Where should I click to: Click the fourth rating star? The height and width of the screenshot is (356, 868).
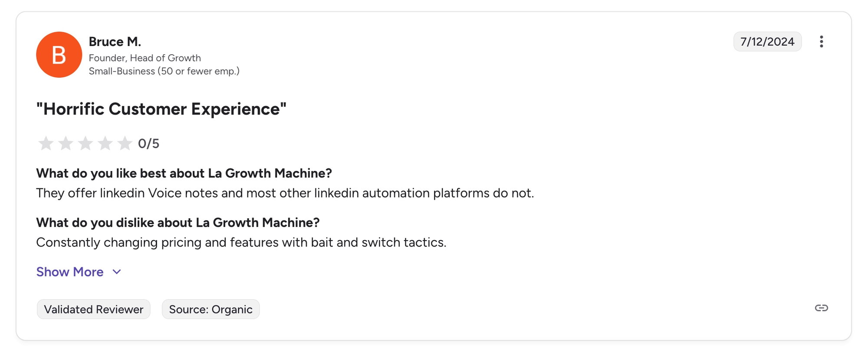[x=105, y=143]
